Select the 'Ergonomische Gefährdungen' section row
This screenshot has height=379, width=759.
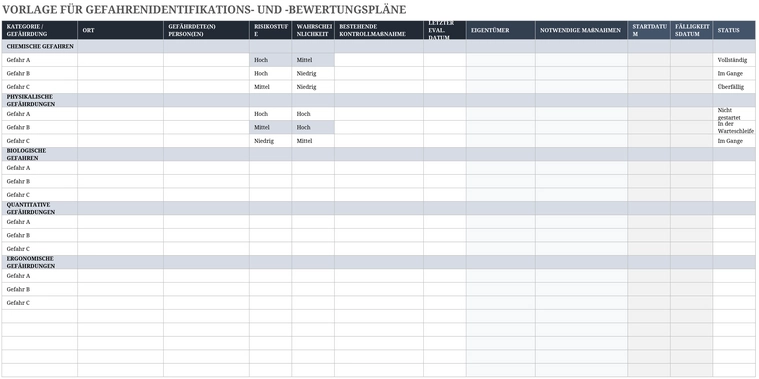point(379,262)
